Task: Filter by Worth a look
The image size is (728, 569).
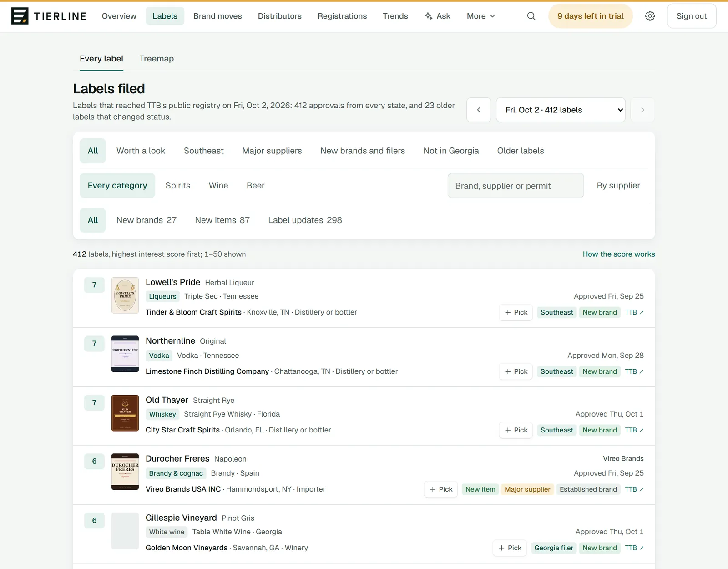Action: tap(141, 151)
